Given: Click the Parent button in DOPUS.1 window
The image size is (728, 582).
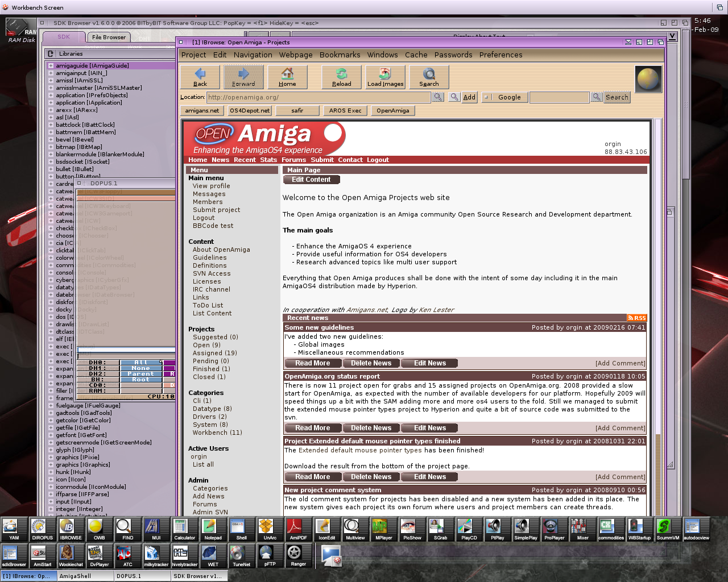Looking at the screenshot, I should tap(140, 374).
